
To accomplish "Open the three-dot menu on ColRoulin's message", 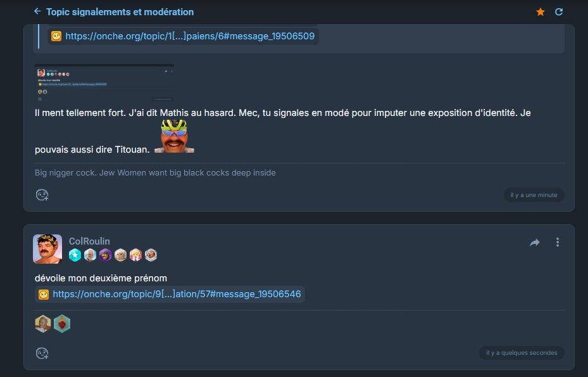I will tap(558, 242).
